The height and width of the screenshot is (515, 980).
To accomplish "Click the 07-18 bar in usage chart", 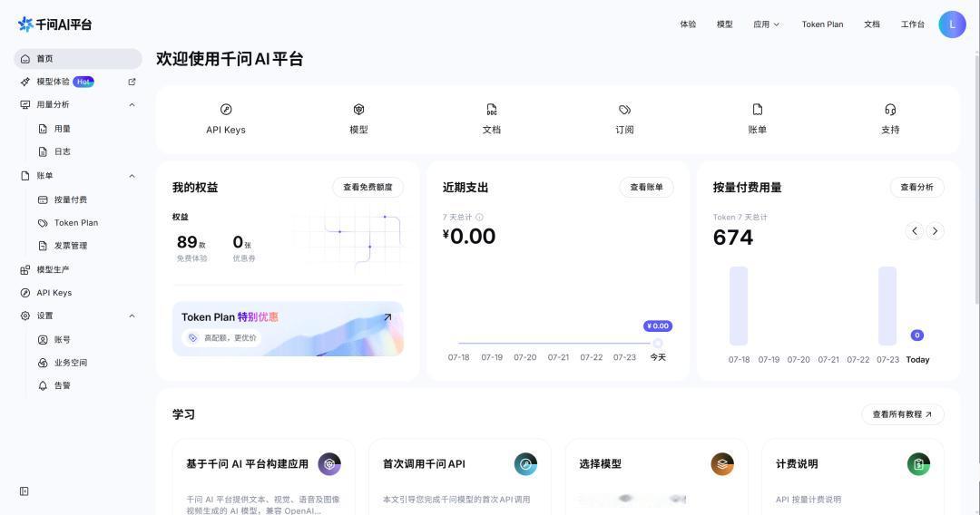I will (x=739, y=306).
